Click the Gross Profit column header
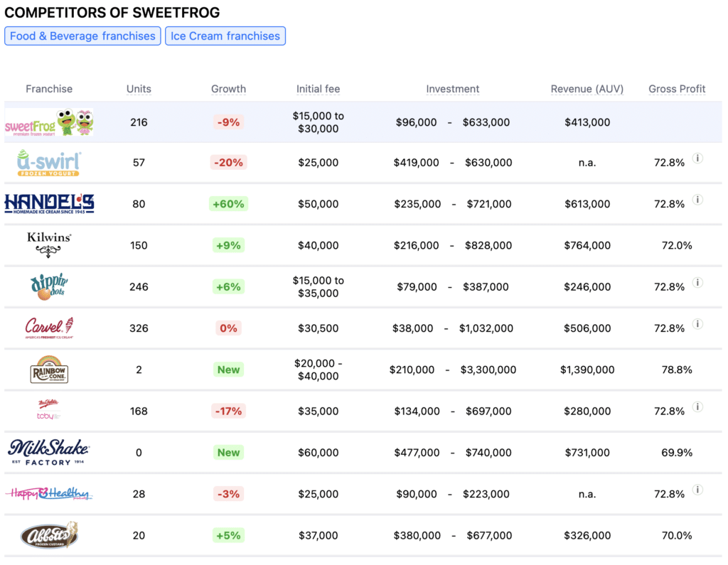This screenshot has height=565, width=728. tap(677, 89)
